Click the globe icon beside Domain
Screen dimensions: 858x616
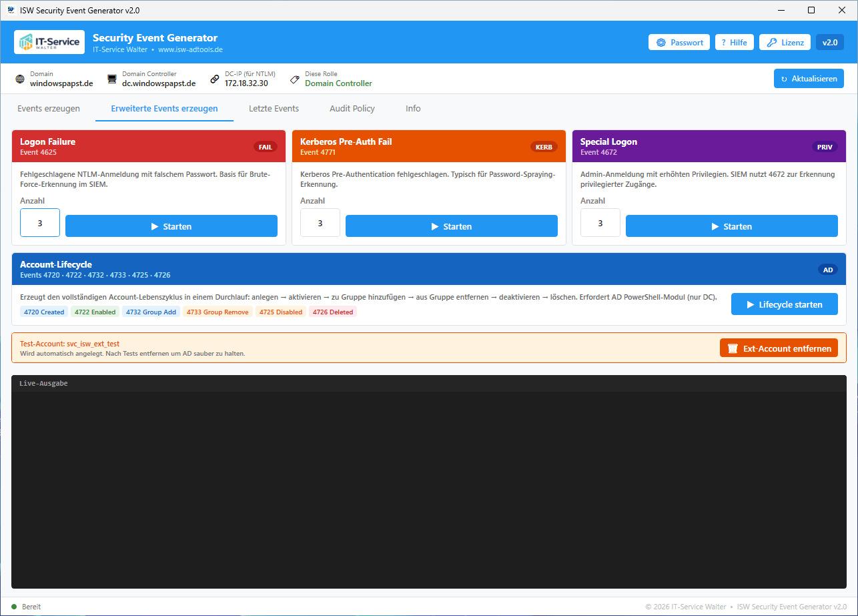20,79
